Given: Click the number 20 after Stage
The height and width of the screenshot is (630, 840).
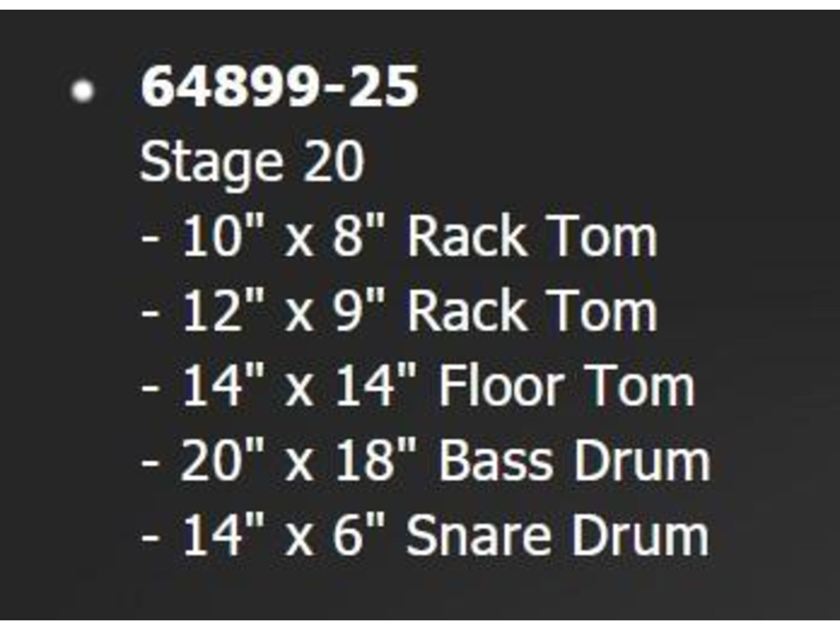Looking at the screenshot, I should click(334, 161).
